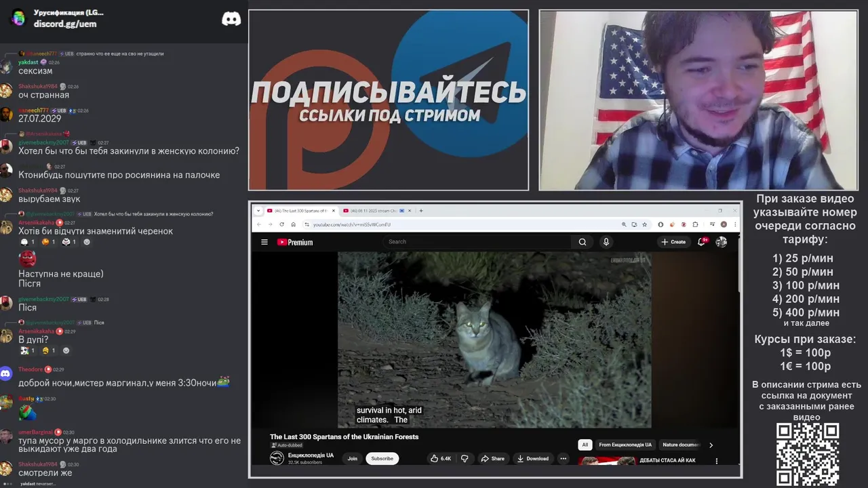Image resolution: width=868 pixels, height=488 pixels.
Task: Click the Create button on YouTube
Action: (x=673, y=242)
